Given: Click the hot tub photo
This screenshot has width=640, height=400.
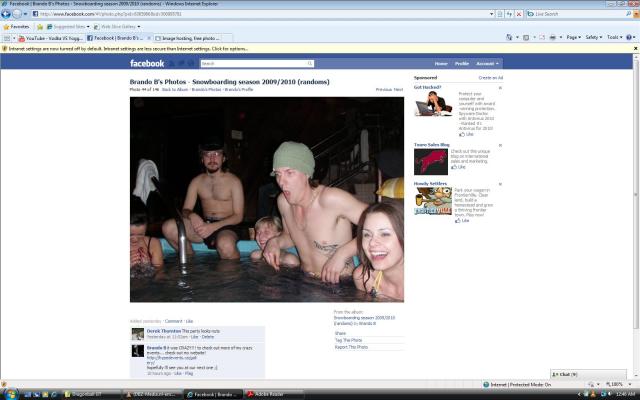Looking at the screenshot, I should tap(267, 200).
